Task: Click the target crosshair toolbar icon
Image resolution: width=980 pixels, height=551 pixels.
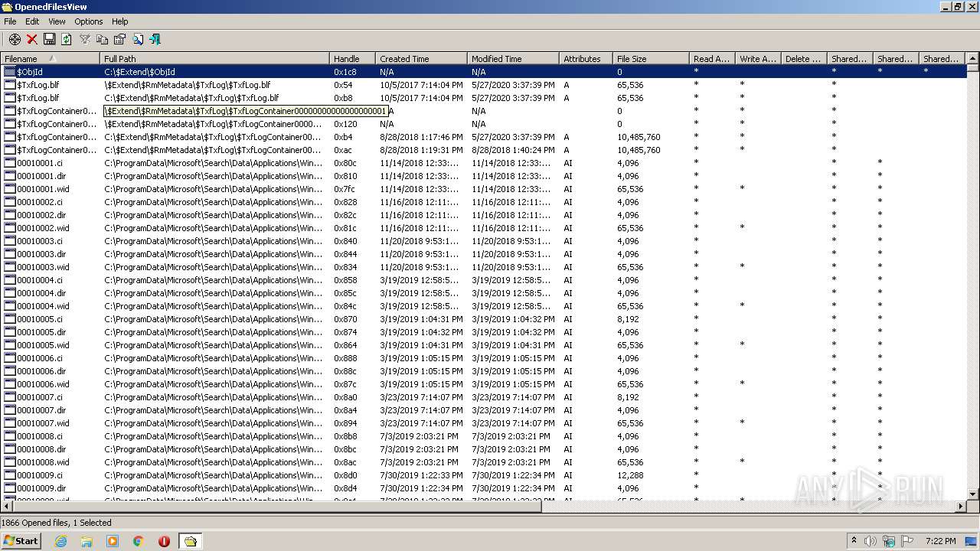Action: click(x=15, y=39)
